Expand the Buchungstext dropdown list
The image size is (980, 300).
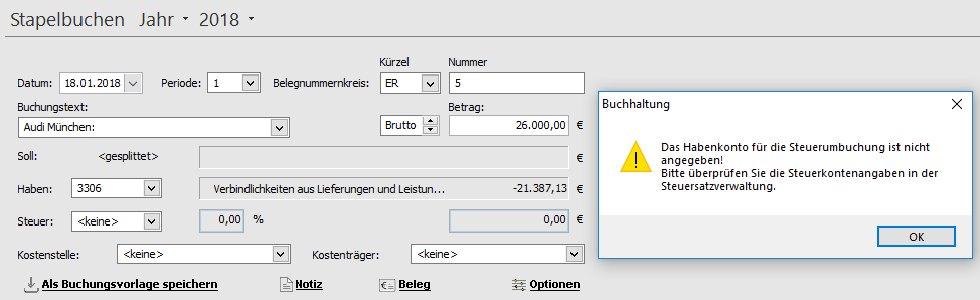(279, 128)
